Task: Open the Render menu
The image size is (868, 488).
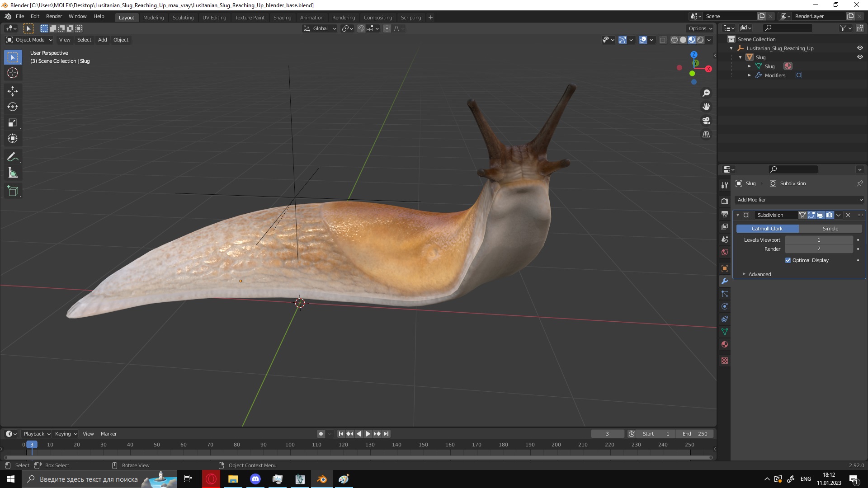Action: pyautogui.click(x=54, y=16)
